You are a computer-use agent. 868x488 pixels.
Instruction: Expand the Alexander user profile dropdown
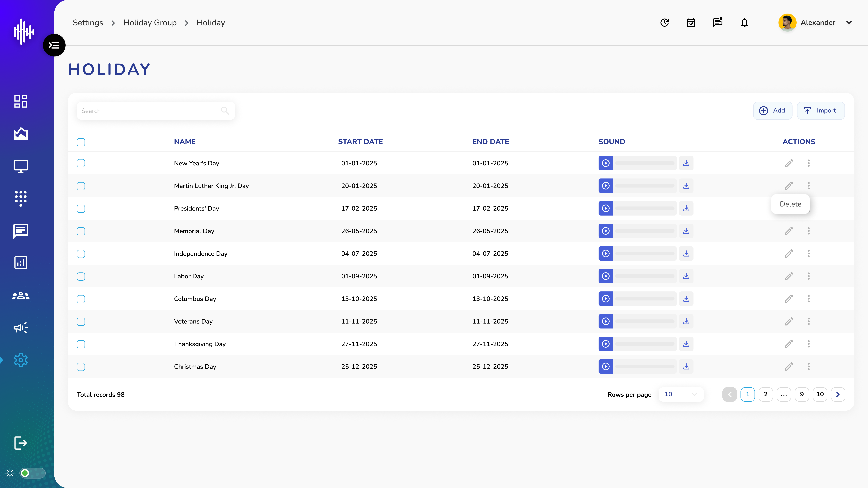click(x=849, y=23)
